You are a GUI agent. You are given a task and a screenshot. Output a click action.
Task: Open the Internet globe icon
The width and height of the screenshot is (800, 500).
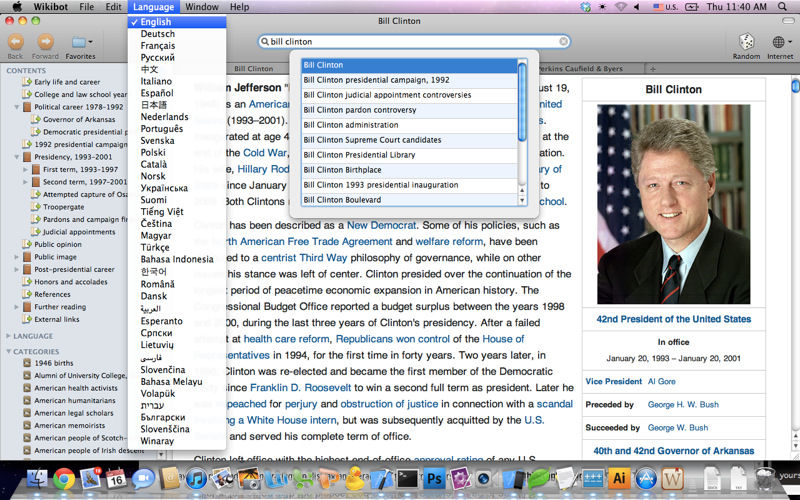(x=778, y=42)
